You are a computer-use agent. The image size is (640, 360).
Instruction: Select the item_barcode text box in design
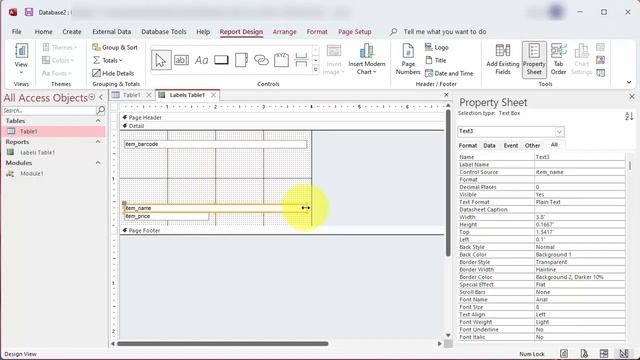tap(216, 144)
